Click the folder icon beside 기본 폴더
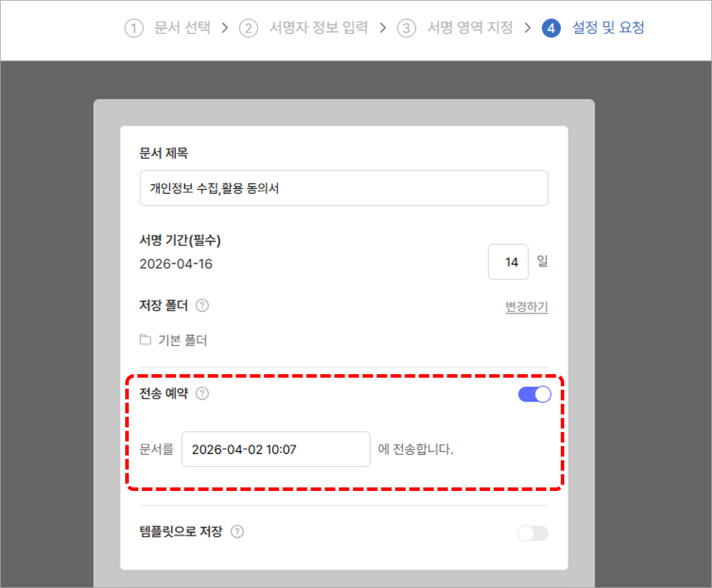 [146, 340]
